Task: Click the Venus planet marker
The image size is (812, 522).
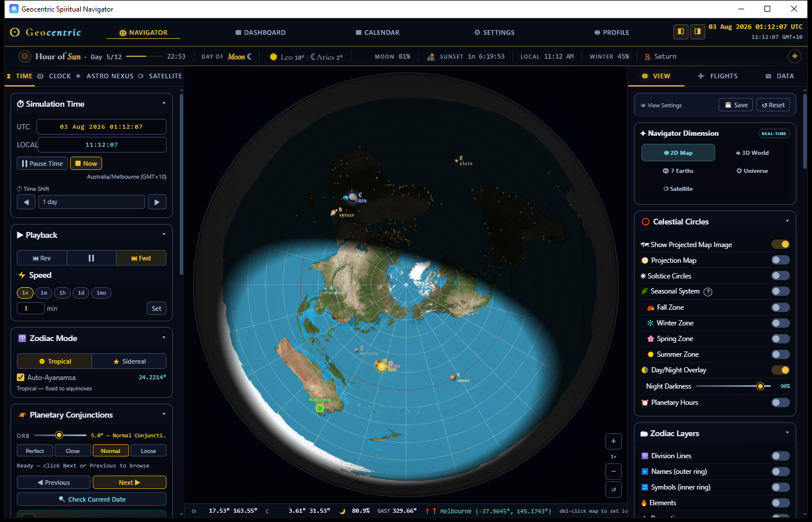Action: pyautogui.click(x=453, y=378)
